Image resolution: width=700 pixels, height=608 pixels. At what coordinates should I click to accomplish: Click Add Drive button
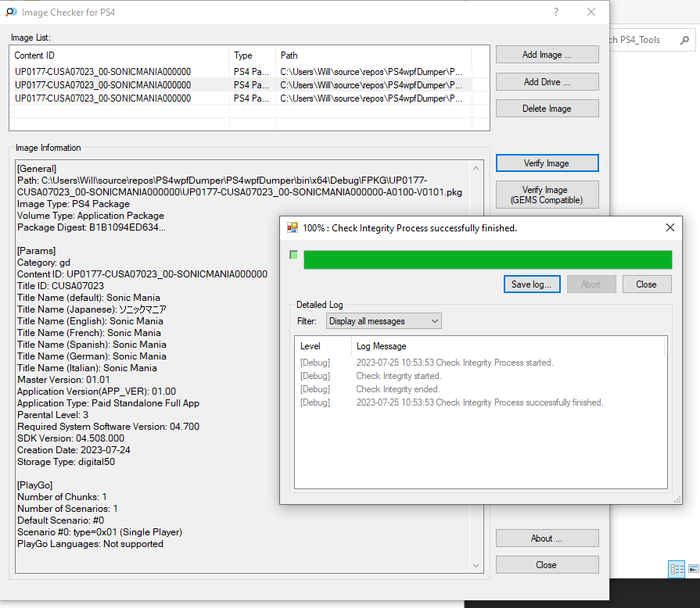547,82
